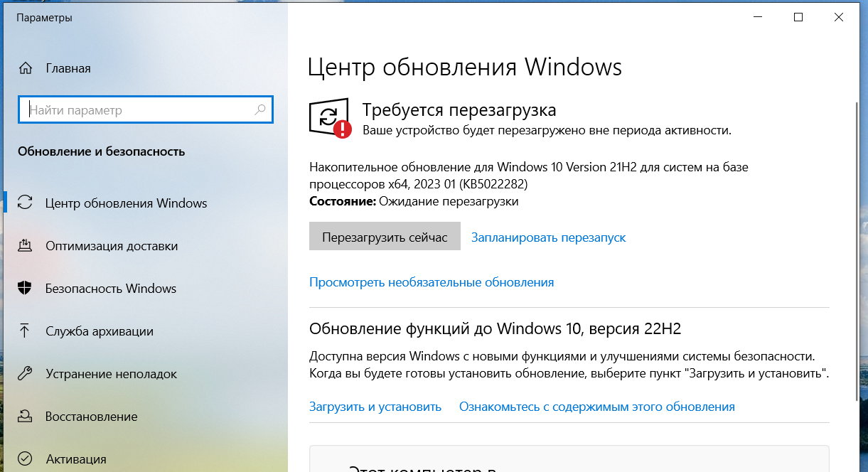Click the Перезагрузить сейчас button
Image resolution: width=868 pixels, height=472 pixels.
[385, 237]
